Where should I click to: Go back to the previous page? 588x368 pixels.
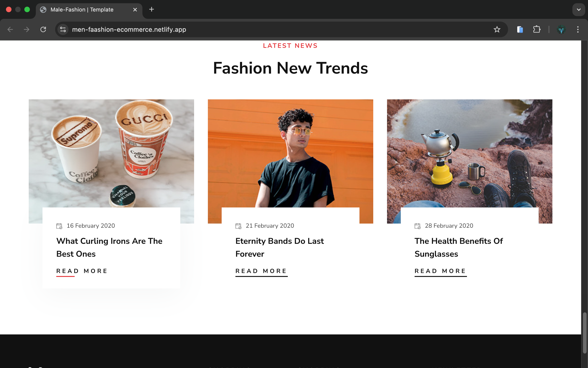[x=10, y=29]
